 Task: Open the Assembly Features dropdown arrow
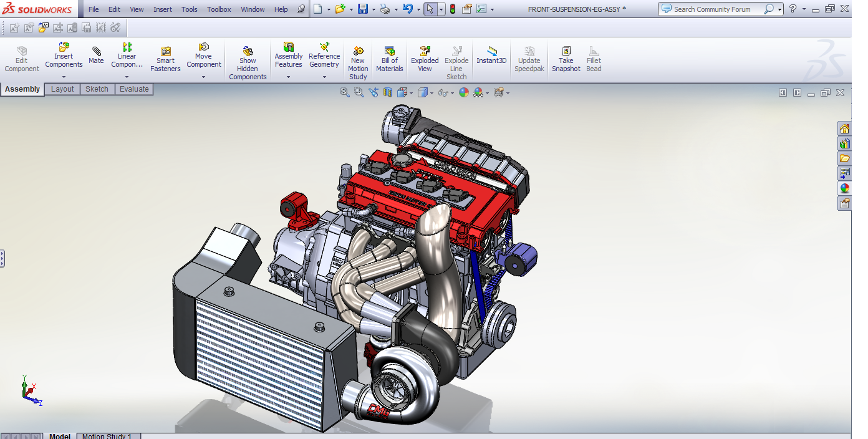(288, 77)
